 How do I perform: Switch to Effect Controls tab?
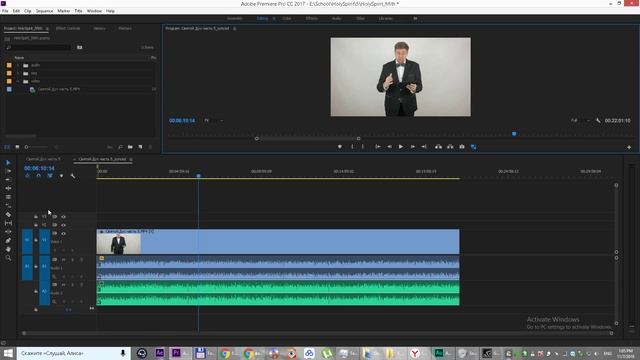68,29
